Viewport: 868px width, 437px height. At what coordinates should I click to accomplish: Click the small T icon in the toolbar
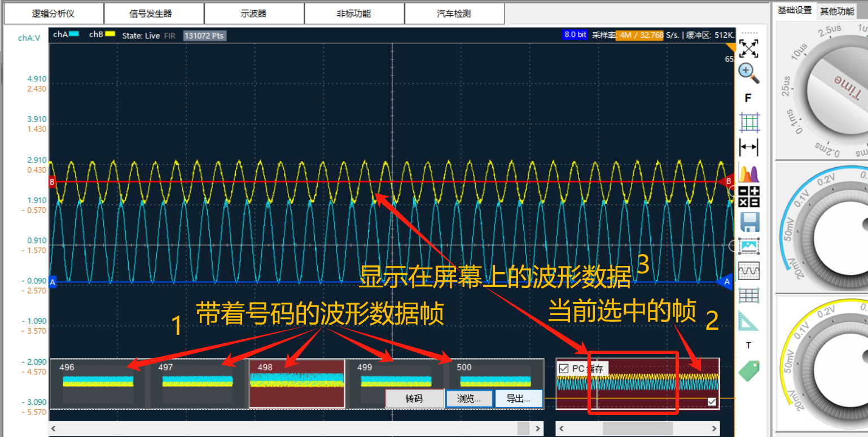(x=749, y=345)
